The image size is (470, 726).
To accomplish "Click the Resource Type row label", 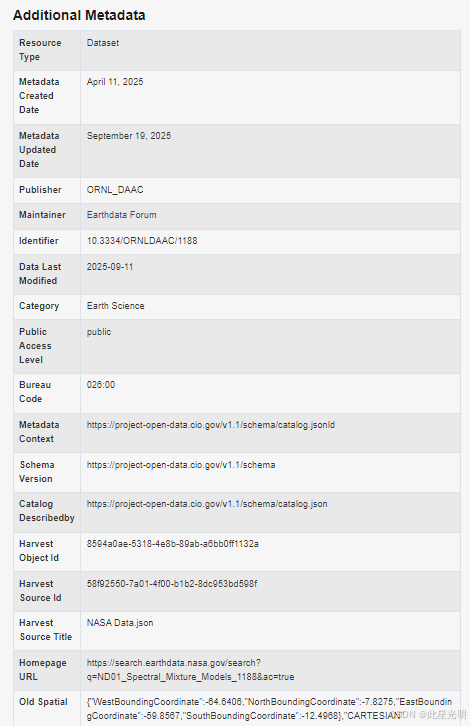I will coord(40,50).
